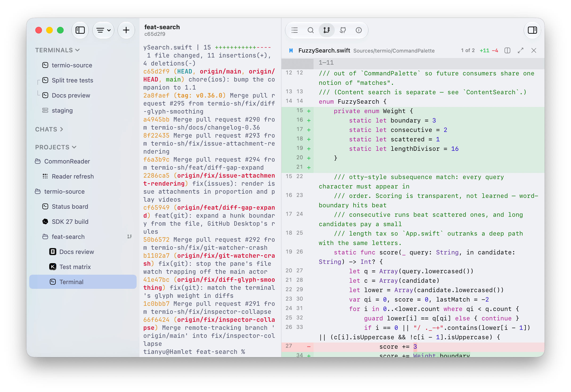Image resolution: width=571 pixels, height=392 pixels.
Task: Click the feat-search title above terminal
Action: click(x=162, y=27)
